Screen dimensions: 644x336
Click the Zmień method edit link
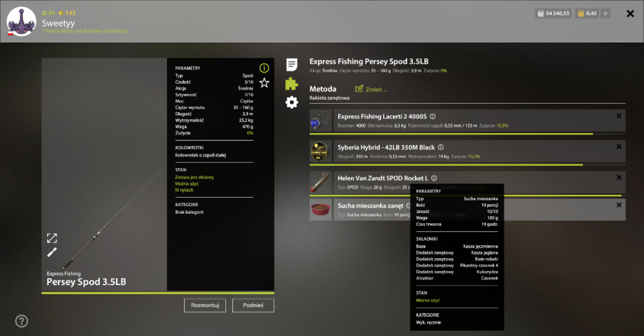click(x=372, y=89)
